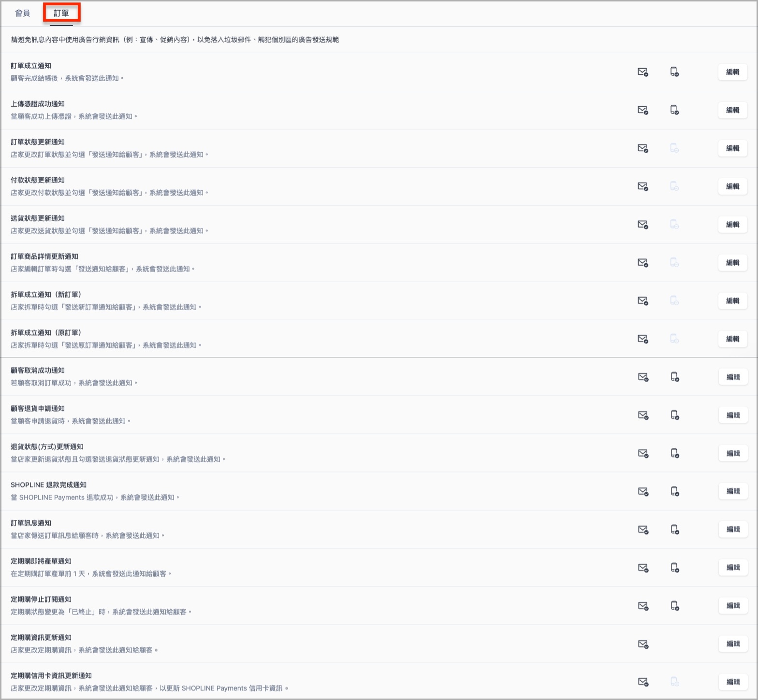
Task: Edit the 訂單訊息通知 notification
Action: point(733,529)
